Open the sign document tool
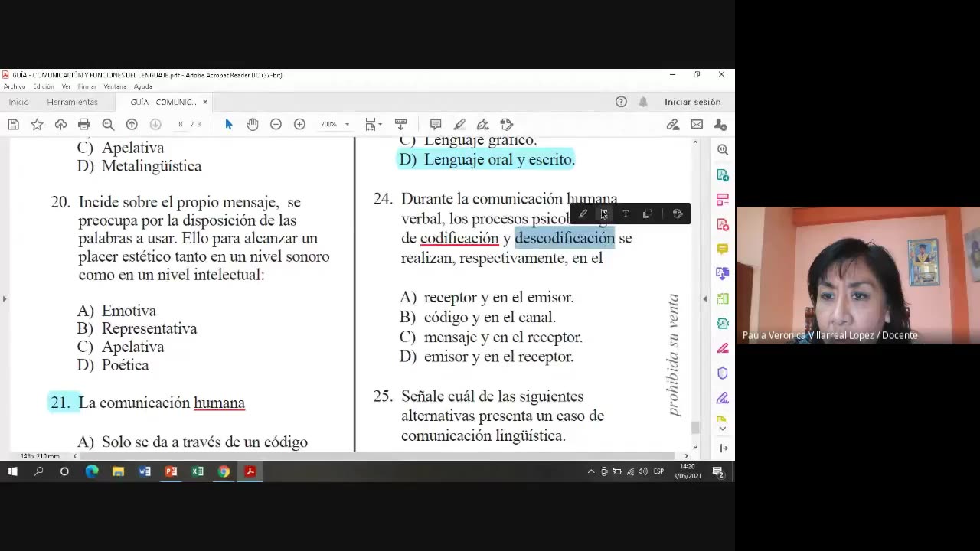 tap(482, 124)
